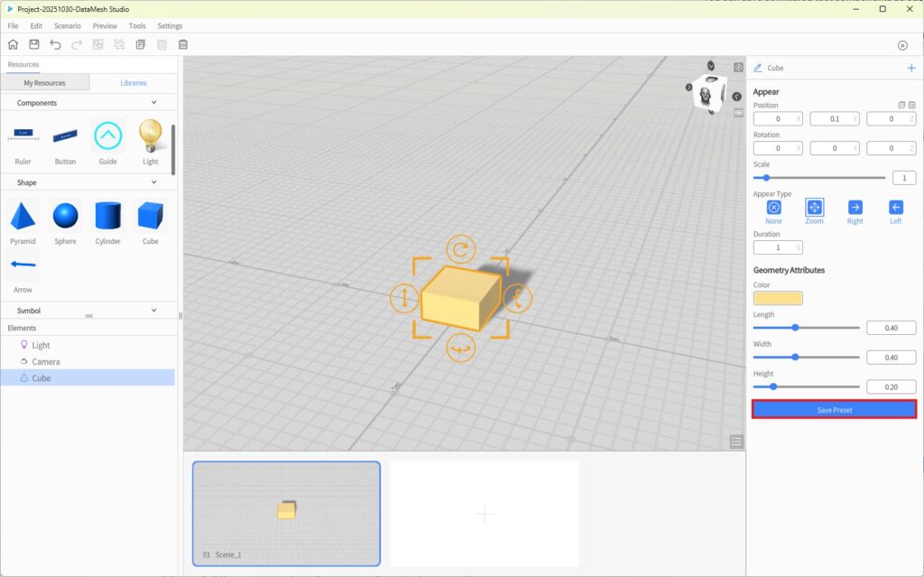
Task: Open the Scenario menu
Action: [x=67, y=26]
